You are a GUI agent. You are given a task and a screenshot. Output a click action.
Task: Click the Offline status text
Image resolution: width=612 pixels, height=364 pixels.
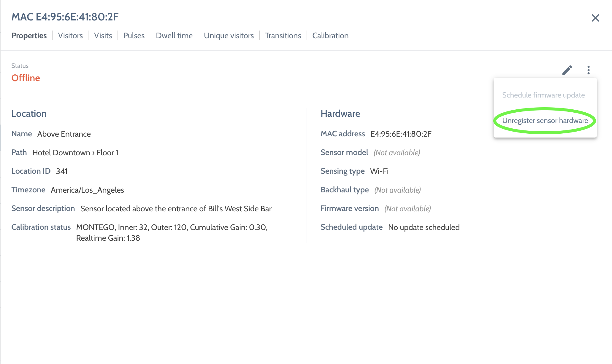pyautogui.click(x=26, y=78)
